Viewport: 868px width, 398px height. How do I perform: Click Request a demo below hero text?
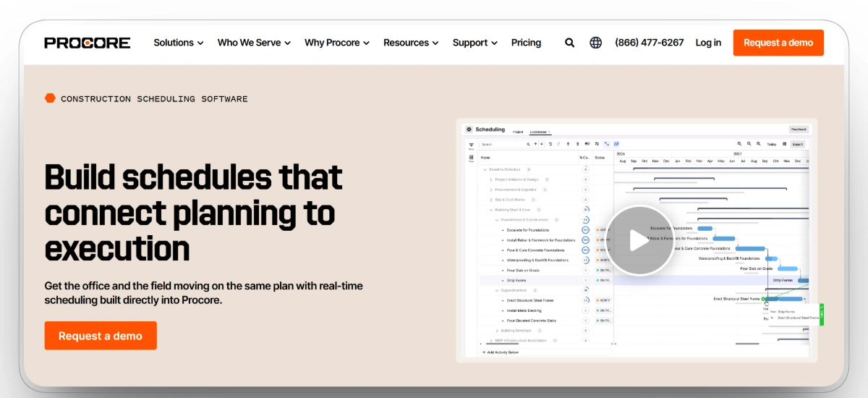click(101, 336)
